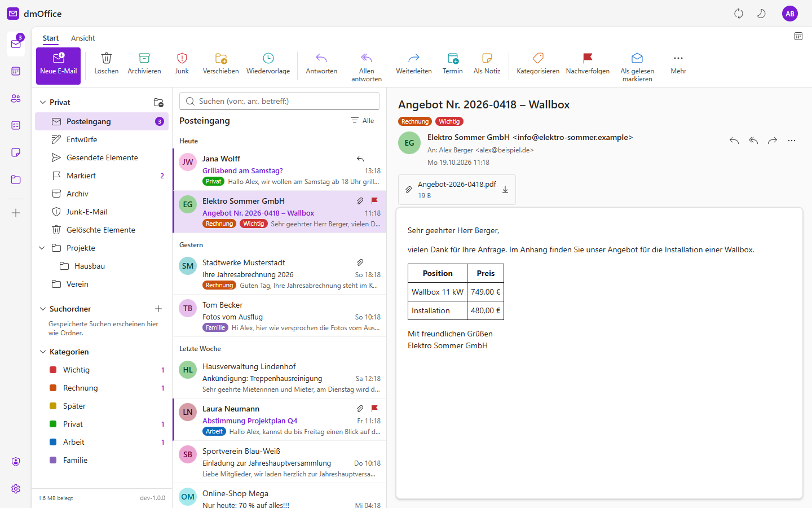This screenshot has width=812, height=508.
Task: Create new folder next to Privat
Action: (158, 102)
